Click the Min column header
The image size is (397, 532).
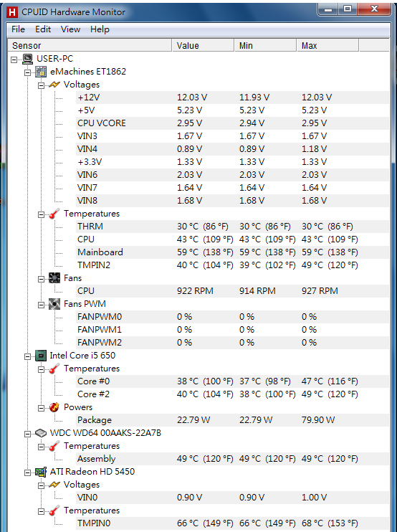(265, 45)
